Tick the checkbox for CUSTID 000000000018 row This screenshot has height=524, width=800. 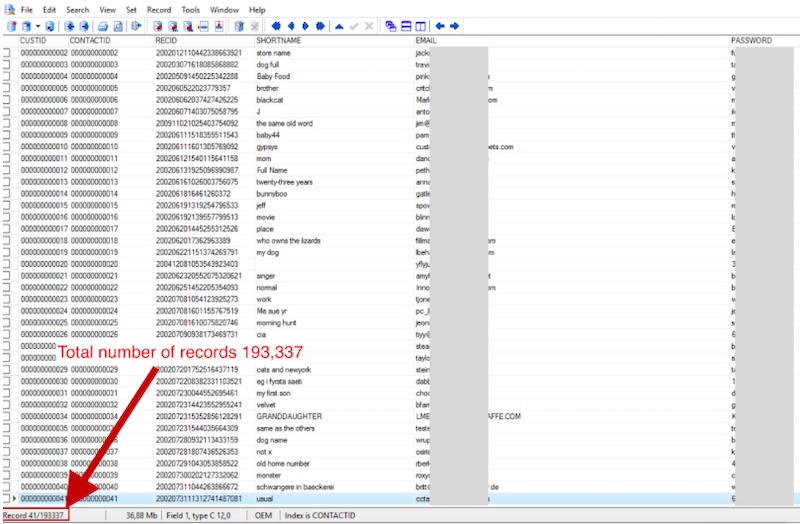pyautogui.click(x=7, y=240)
